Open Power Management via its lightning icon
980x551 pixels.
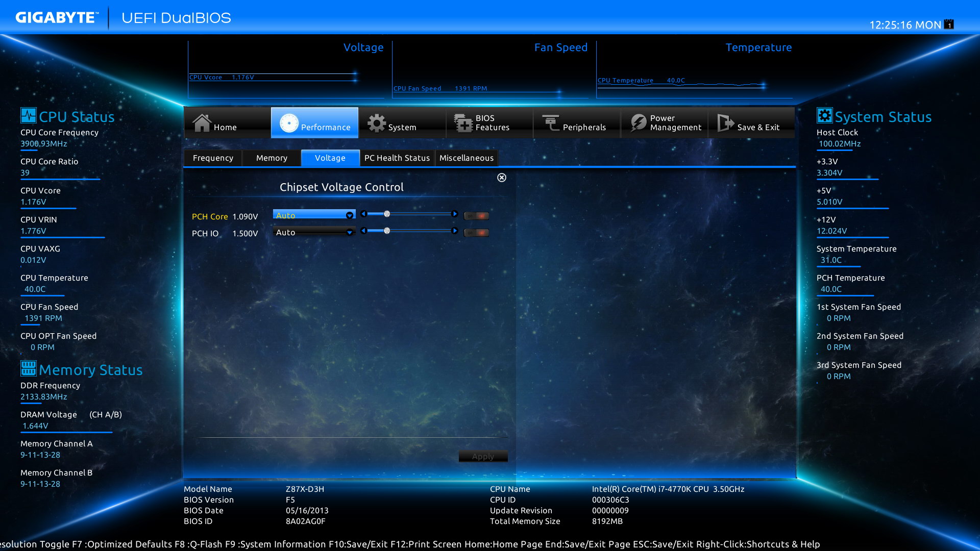click(x=638, y=123)
